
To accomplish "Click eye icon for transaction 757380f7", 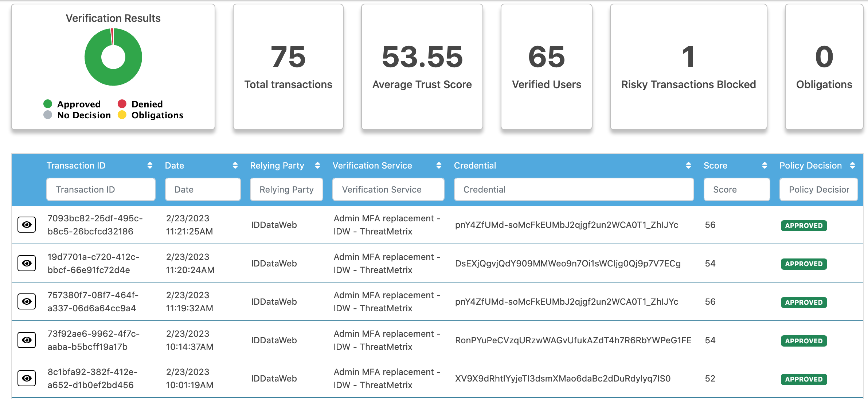I will 27,301.
